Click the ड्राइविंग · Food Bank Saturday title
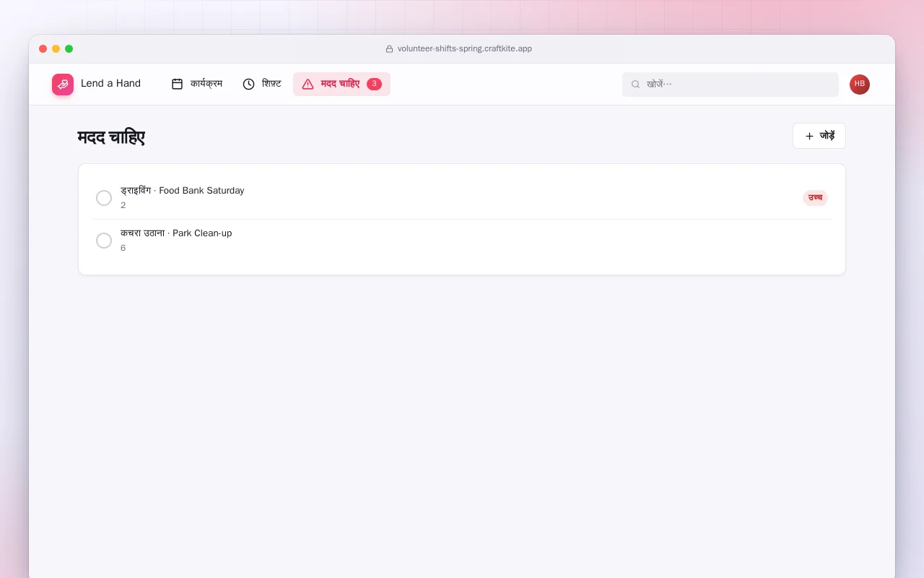The height and width of the screenshot is (578, 924). pos(183,191)
